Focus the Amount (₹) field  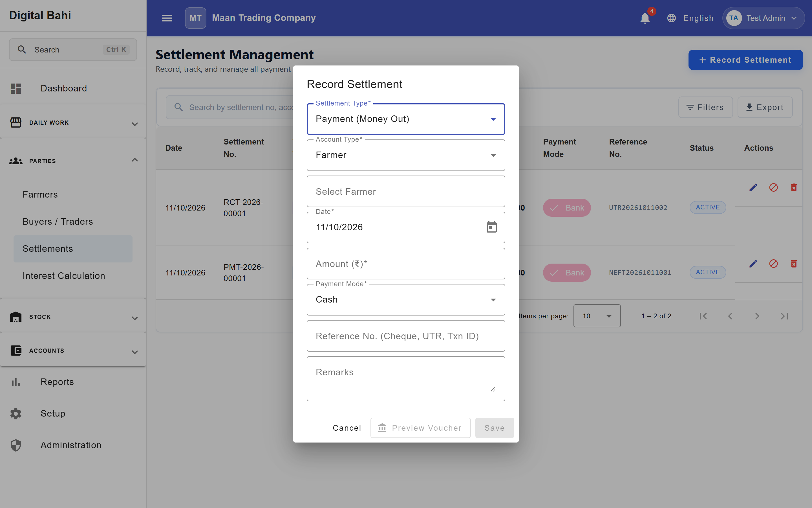click(406, 264)
